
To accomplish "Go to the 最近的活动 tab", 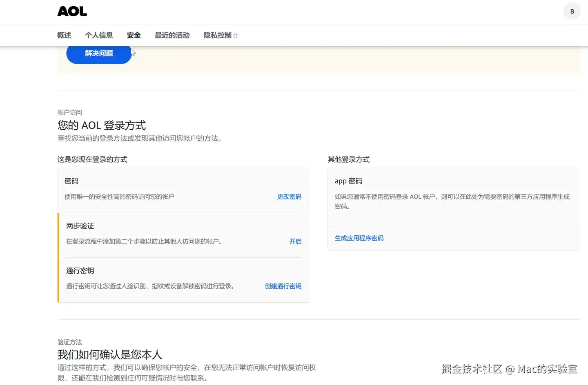I will (x=172, y=35).
